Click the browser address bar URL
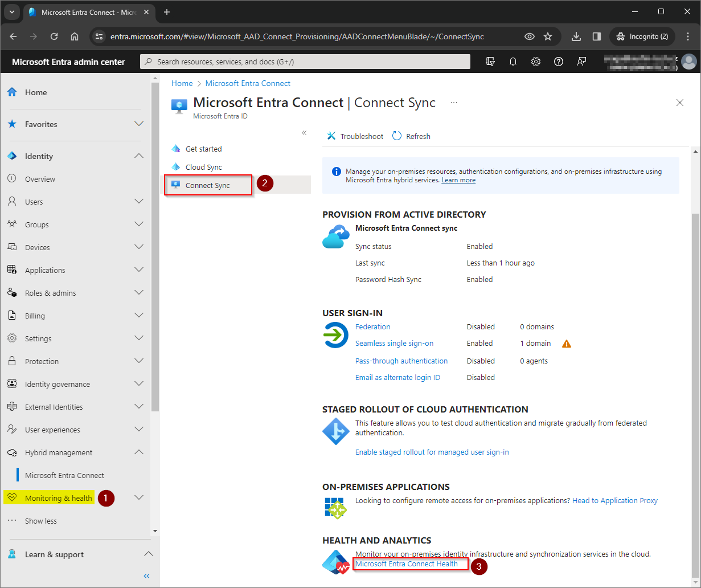The width and height of the screenshot is (701, 588). 297,36
